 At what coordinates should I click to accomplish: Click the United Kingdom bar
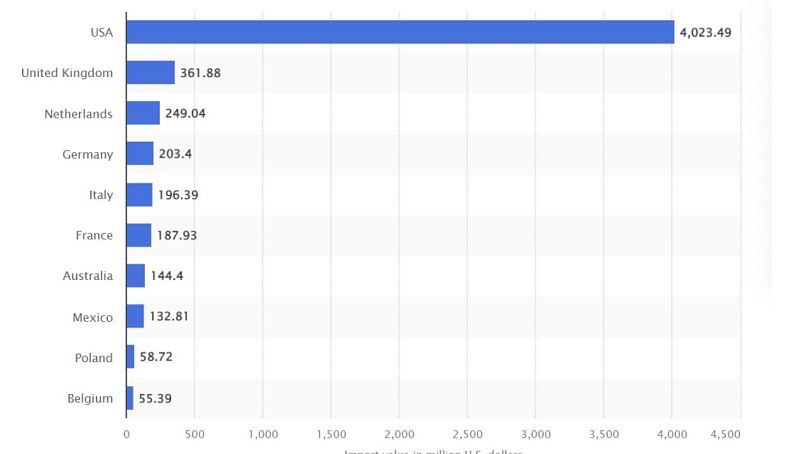[151, 73]
